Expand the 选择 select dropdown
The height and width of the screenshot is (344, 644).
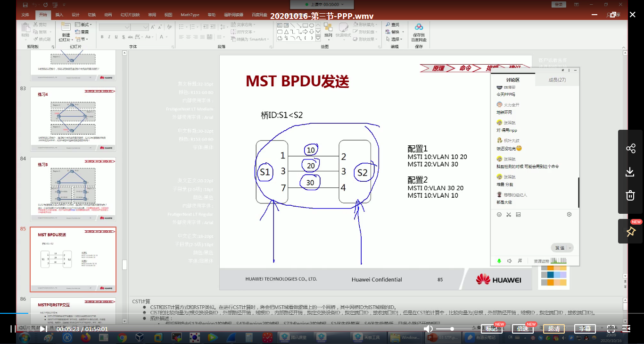click(394, 39)
